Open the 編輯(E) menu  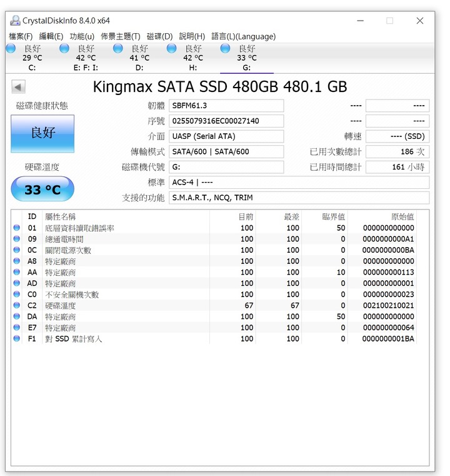coord(51,36)
